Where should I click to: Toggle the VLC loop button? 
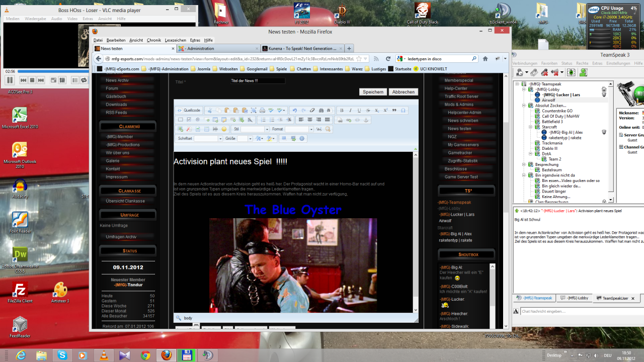[x=83, y=80]
